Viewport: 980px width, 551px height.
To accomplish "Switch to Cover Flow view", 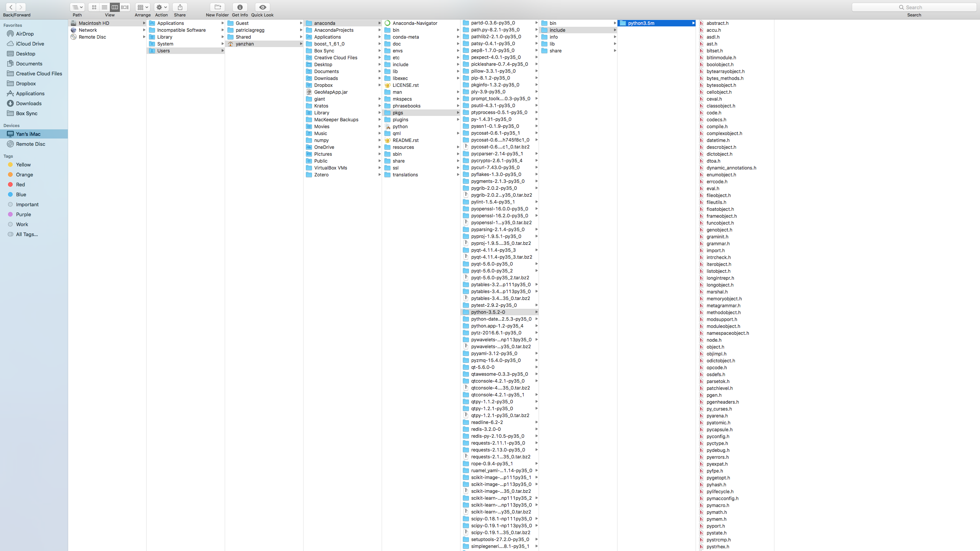I will pyautogui.click(x=125, y=7).
